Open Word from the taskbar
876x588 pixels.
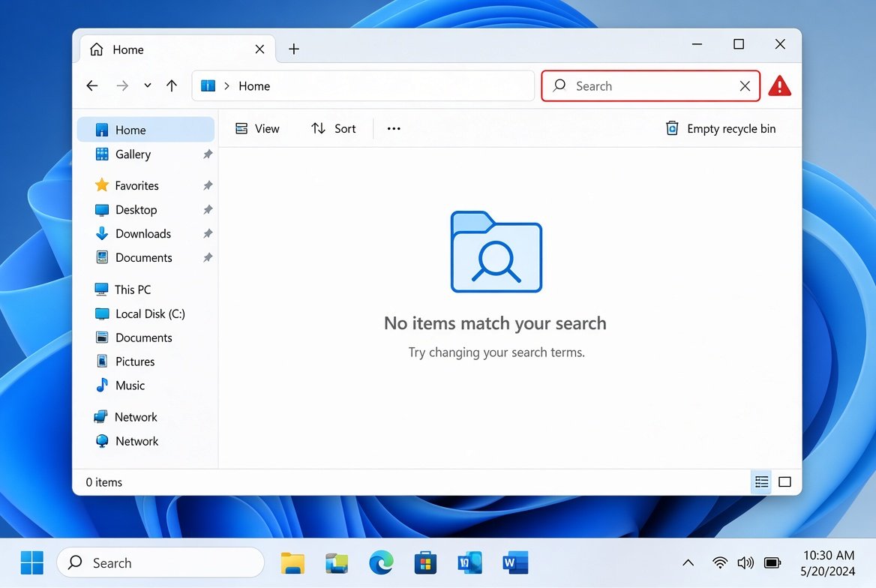click(514, 562)
